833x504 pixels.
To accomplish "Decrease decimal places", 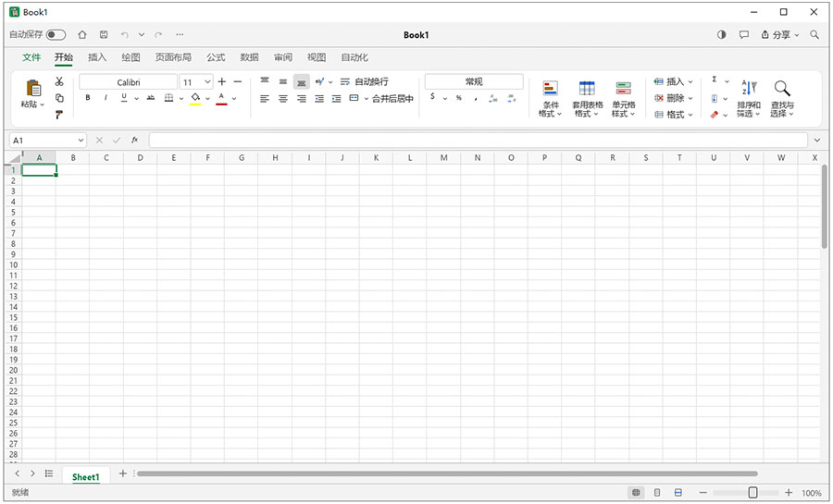I will [512, 98].
